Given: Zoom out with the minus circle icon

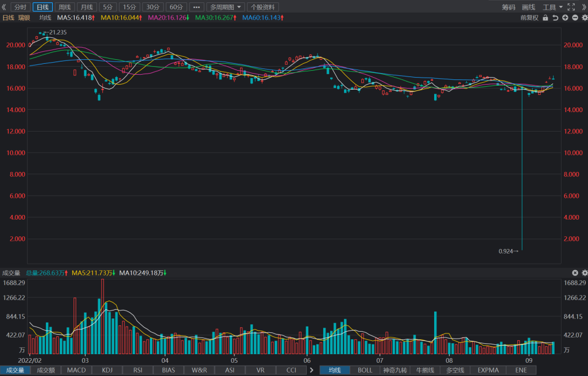Looking at the screenshot, I should click(x=575, y=18).
